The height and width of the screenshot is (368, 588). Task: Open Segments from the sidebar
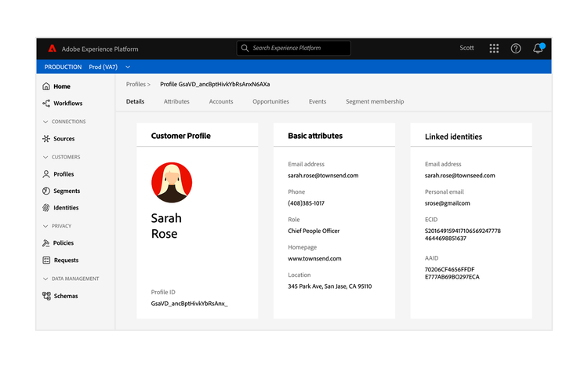click(67, 191)
